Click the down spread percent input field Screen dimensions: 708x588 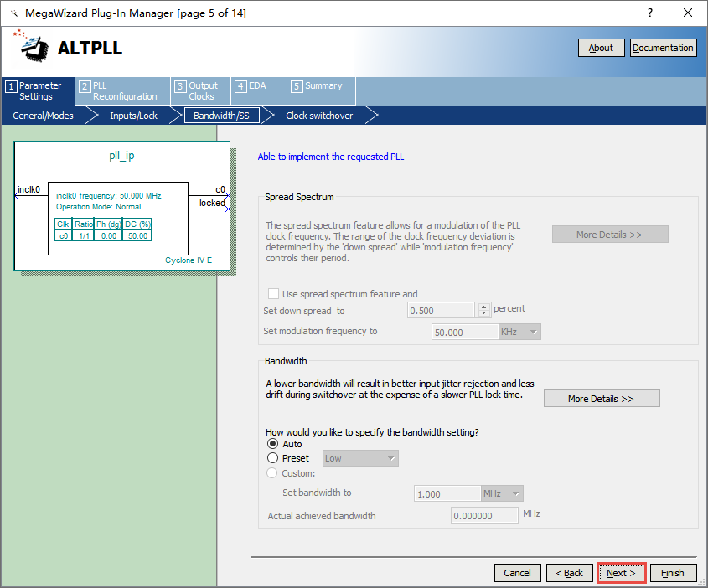441,311
